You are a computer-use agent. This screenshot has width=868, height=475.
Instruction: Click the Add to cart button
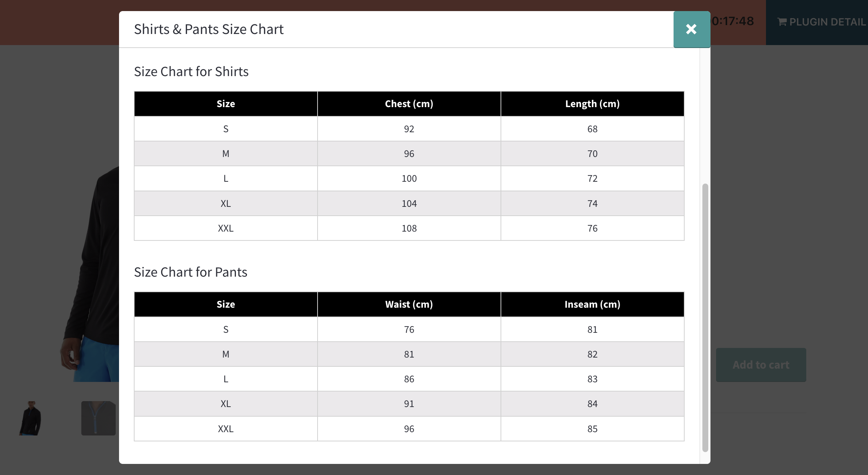click(x=760, y=365)
